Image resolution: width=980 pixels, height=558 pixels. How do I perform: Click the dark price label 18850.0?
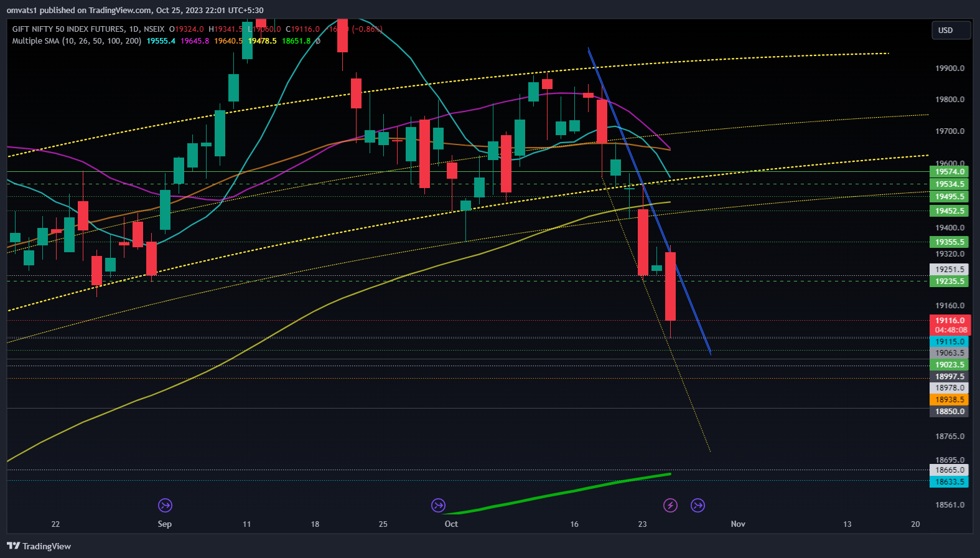pyautogui.click(x=950, y=412)
